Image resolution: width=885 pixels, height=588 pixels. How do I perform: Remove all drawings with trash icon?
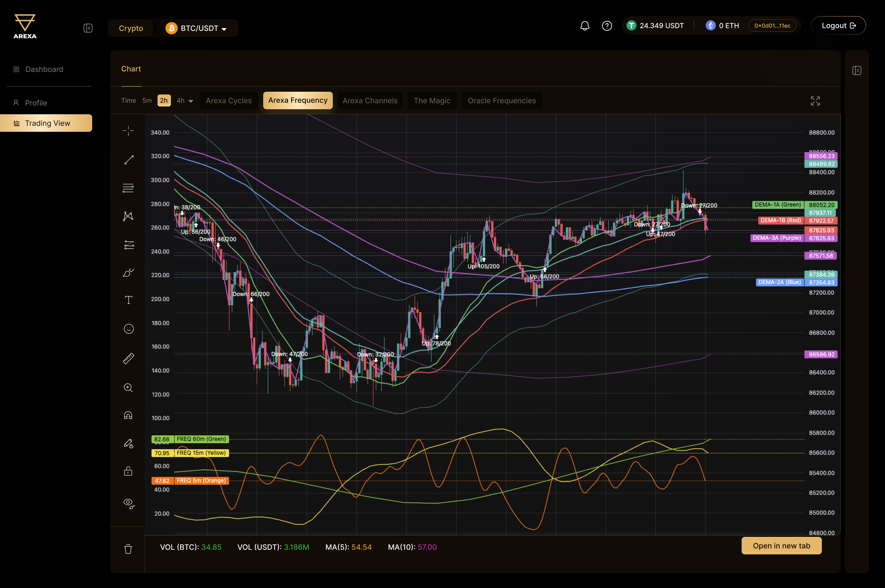click(x=128, y=549)
